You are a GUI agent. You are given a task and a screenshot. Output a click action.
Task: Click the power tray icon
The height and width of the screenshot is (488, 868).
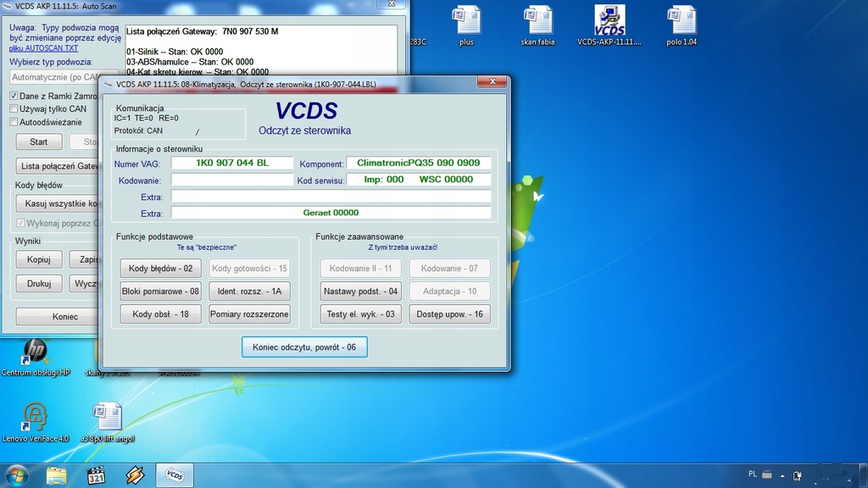798,475
